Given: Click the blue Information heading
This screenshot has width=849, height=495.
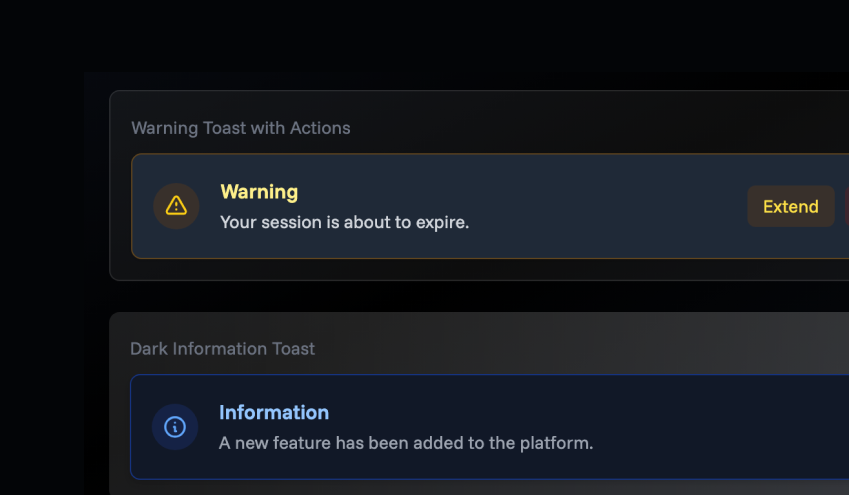Looking at the screenshot, I should [274, 412].
